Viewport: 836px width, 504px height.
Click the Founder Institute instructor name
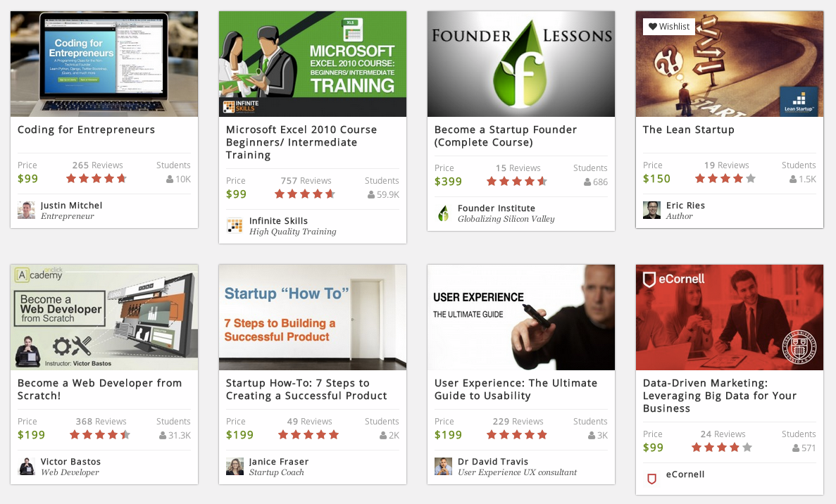[497, 208]
